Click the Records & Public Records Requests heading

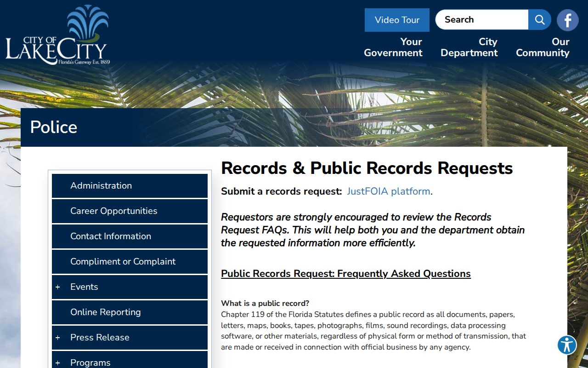click(x=367, y=168)
